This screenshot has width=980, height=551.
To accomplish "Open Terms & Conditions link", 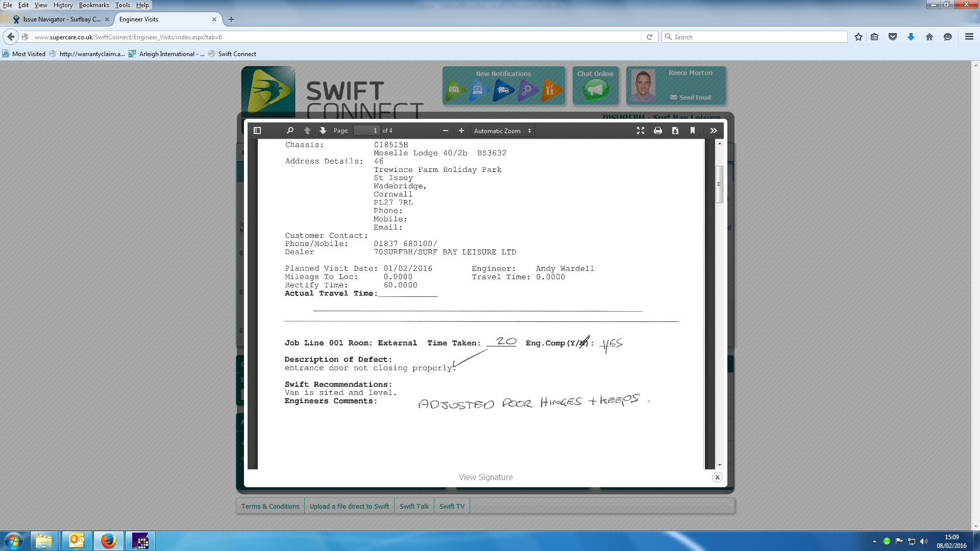I will click(x=270, y=506).
